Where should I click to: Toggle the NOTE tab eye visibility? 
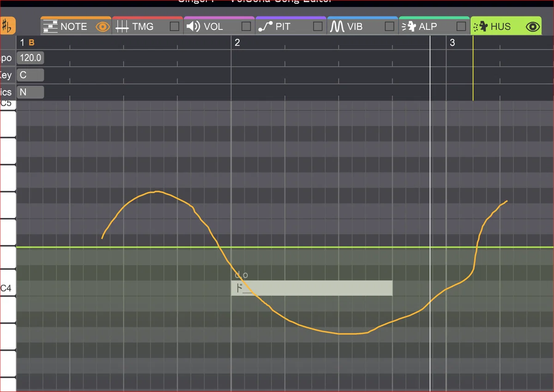point(102,27)
